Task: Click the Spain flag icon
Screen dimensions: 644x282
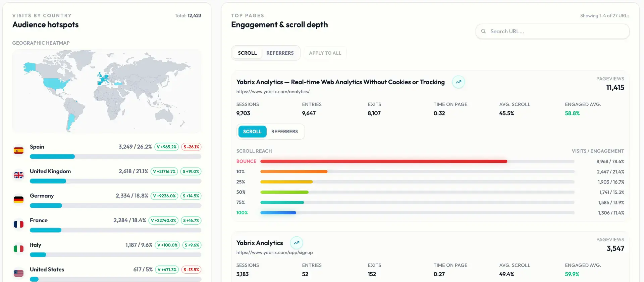Action: [18, 151]
